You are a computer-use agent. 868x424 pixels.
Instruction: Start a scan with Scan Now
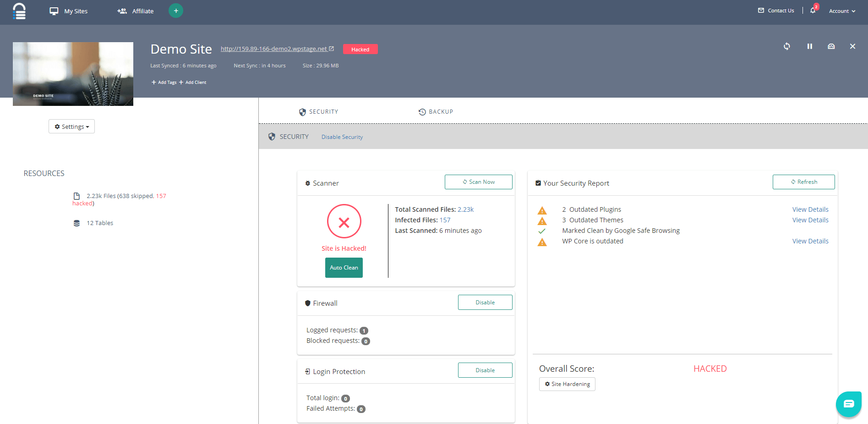[x=478, y=182]
